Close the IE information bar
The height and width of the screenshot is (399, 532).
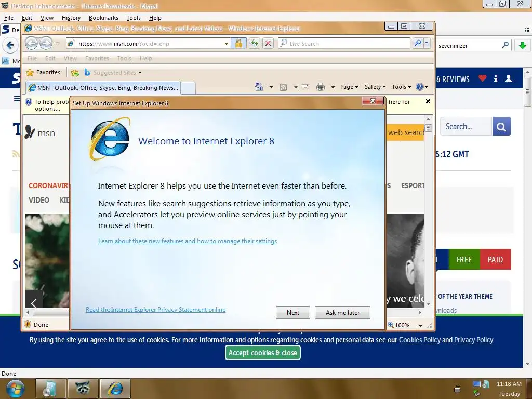[x=428, y=101]
